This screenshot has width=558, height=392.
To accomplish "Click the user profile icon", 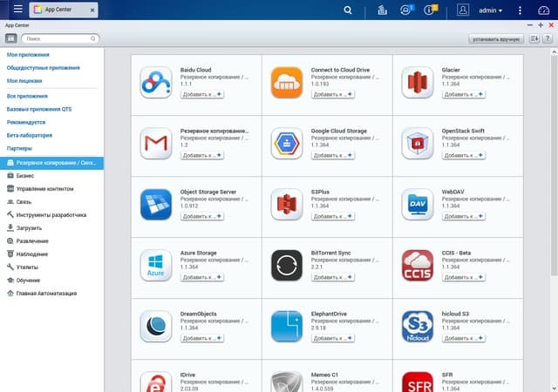I will (x=463, y=10).
